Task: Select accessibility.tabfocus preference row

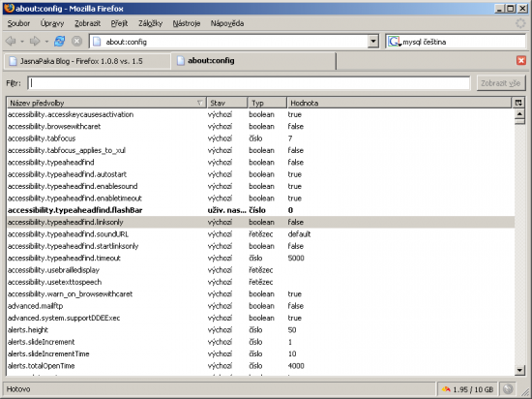Action: click(260, 138)
